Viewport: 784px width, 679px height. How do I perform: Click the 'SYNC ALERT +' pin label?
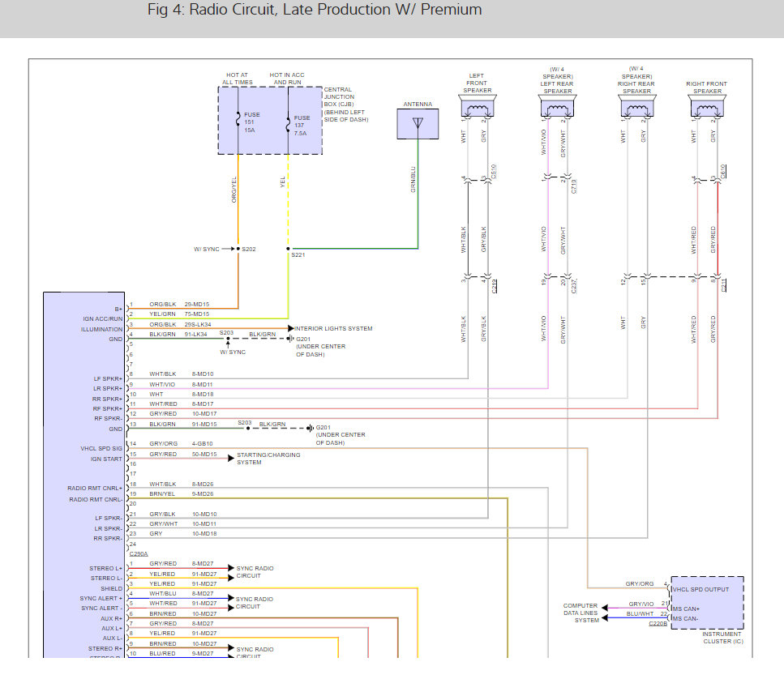(101, 599)
